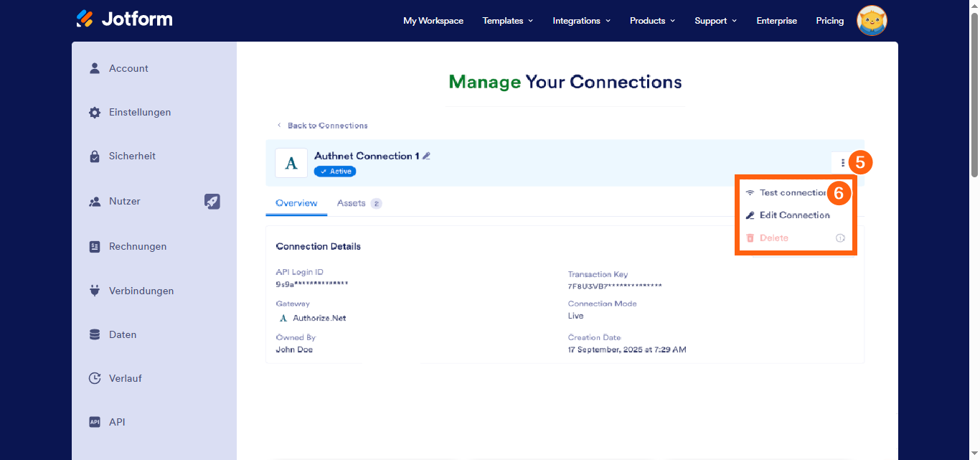980x460 pixels.
Task: Go to Verbindungen in the sidebar
Action: pyautogui.click(x=141, y=291)
